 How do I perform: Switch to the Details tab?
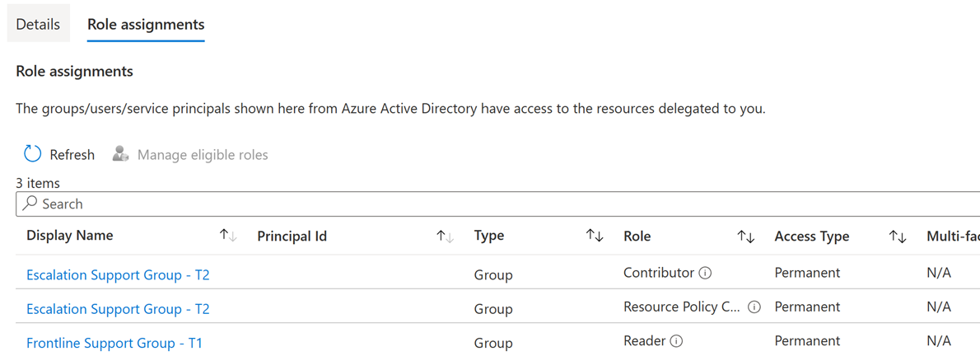coord(38,24)
